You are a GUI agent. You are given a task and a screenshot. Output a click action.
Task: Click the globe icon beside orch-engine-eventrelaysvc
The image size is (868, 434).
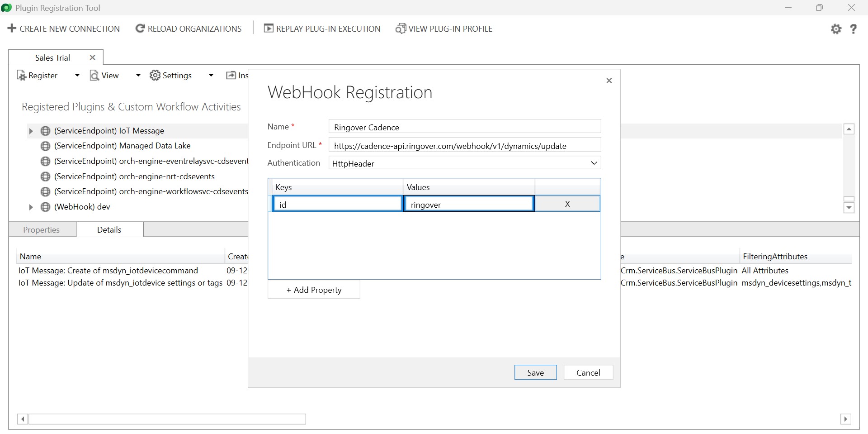(45, 161)
